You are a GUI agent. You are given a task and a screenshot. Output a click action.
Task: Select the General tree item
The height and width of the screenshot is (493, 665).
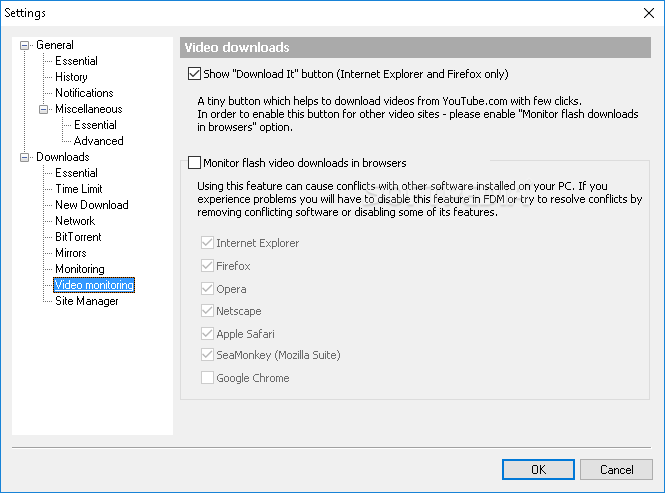(x=55, y=45)
